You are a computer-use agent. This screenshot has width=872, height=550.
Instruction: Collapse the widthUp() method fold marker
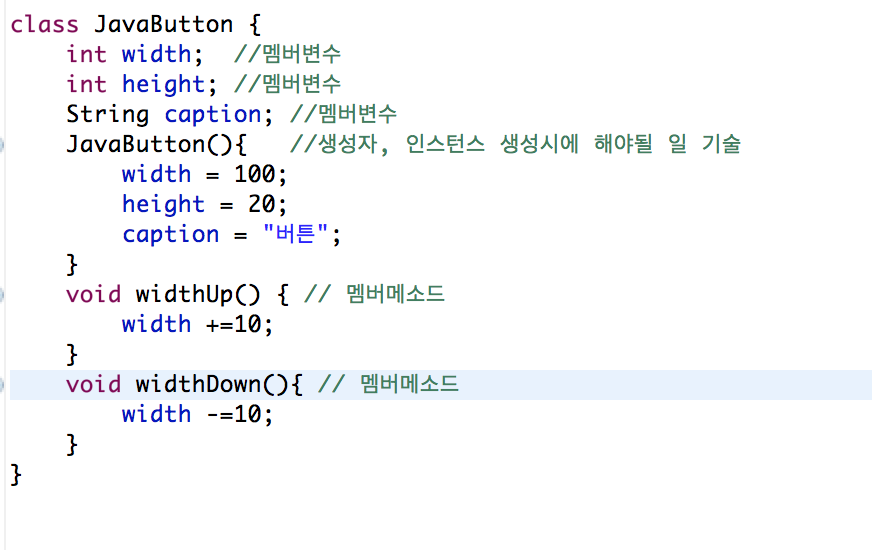pos(2,295)
